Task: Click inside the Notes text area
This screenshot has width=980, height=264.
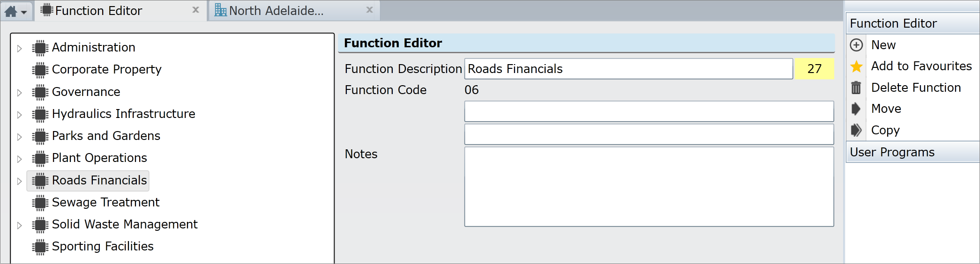Action: [649, 187]
